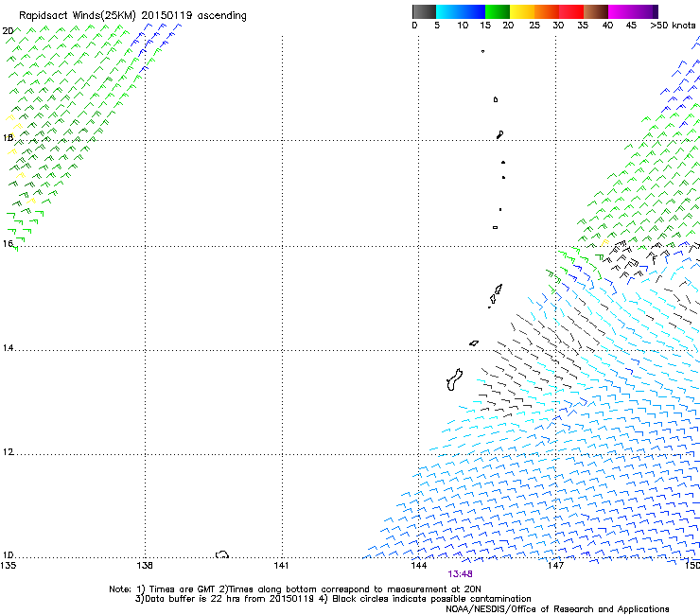The height and width of the screenshot is (615, 700).
Task: Click the longitude label 147
Action: click(555, 566)
